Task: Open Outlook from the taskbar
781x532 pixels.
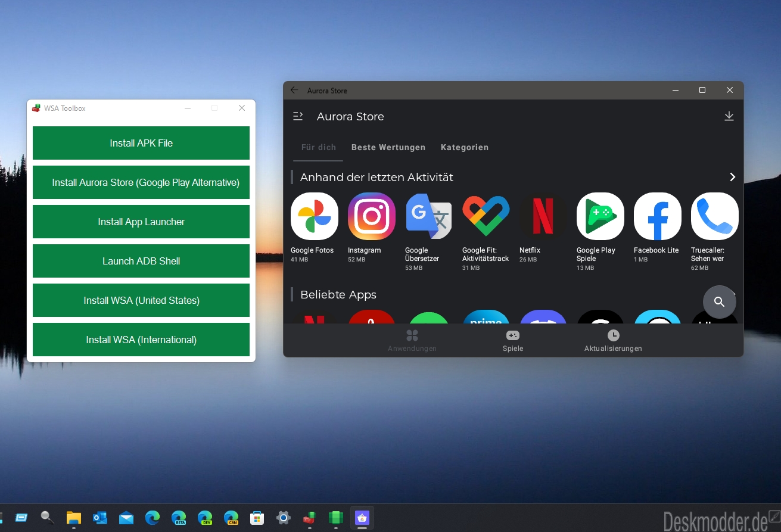Action: point(100,517)
